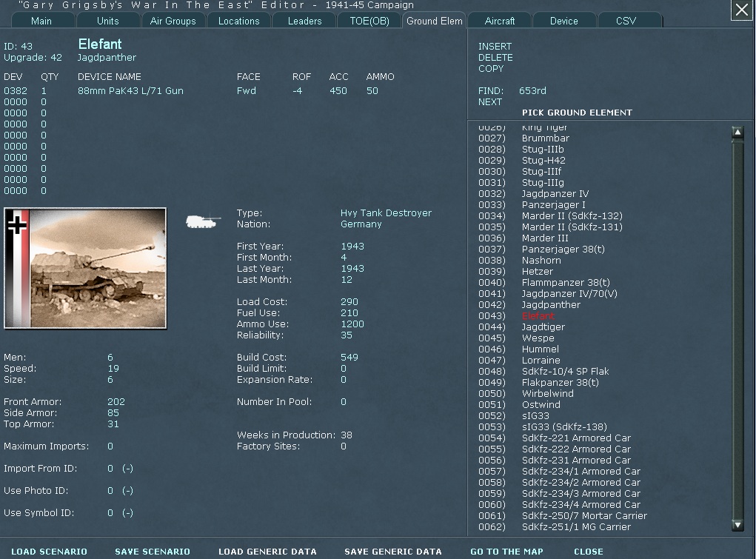Click DELETE to remove the element
This screenshot has width=756, height=559.
click(495, 58)
